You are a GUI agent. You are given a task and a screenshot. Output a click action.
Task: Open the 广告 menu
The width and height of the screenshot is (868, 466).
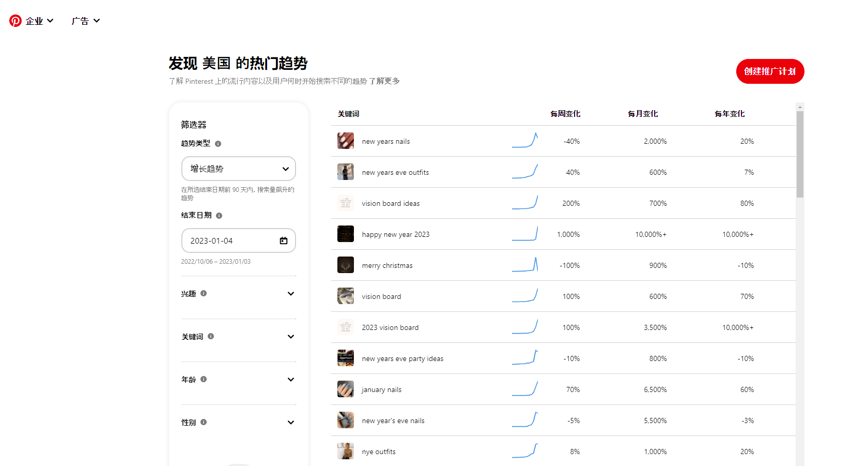tap(86, 21)
